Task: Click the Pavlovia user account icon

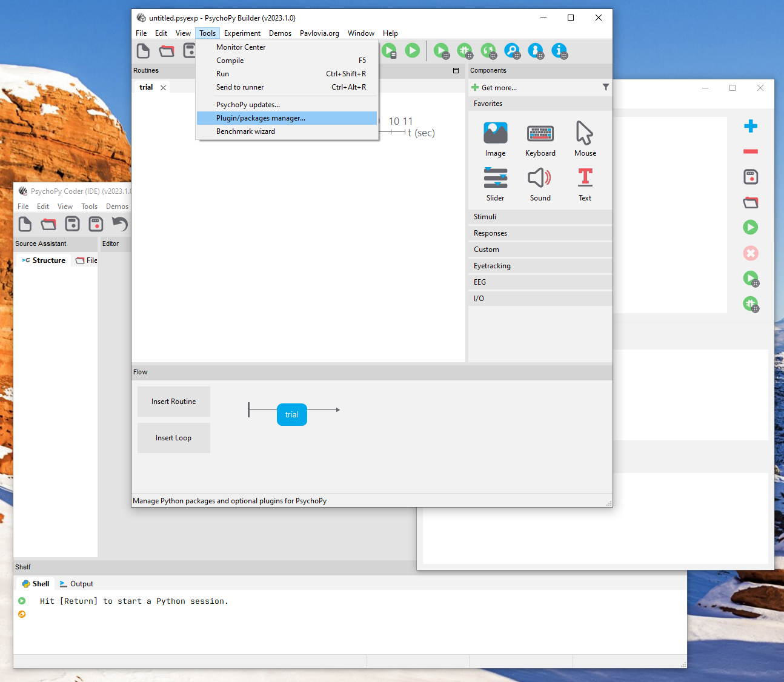Action: tap(536, 51)
